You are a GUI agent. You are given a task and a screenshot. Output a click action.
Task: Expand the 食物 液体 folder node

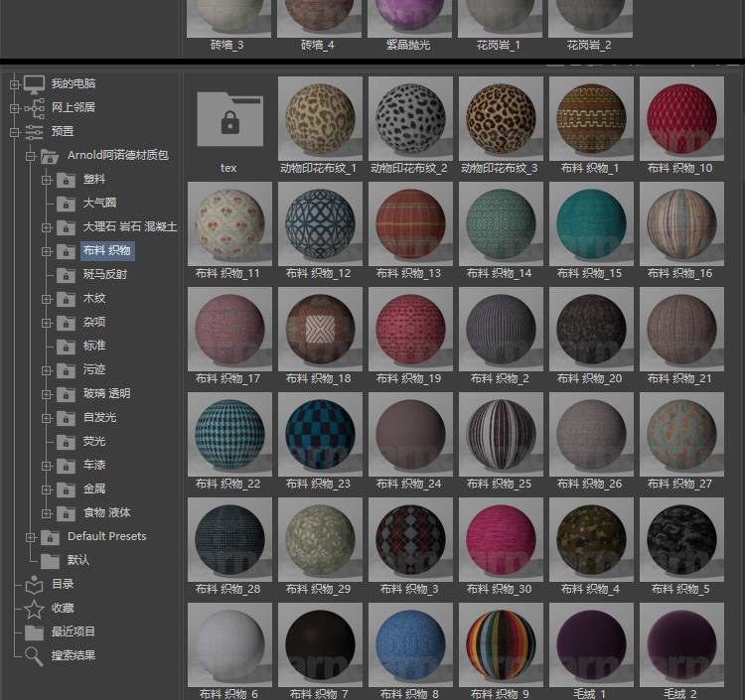tap(46, 513)
